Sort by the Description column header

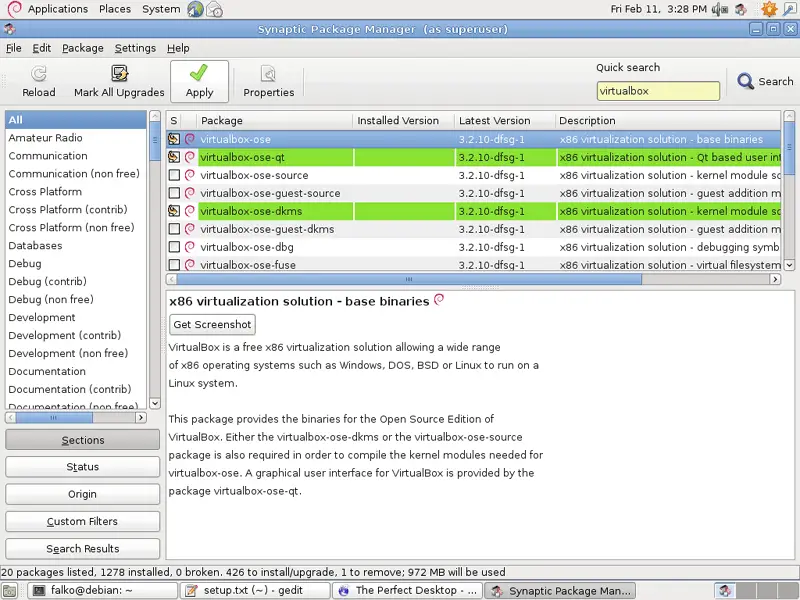pyautogui.click(x=668, y=121)
